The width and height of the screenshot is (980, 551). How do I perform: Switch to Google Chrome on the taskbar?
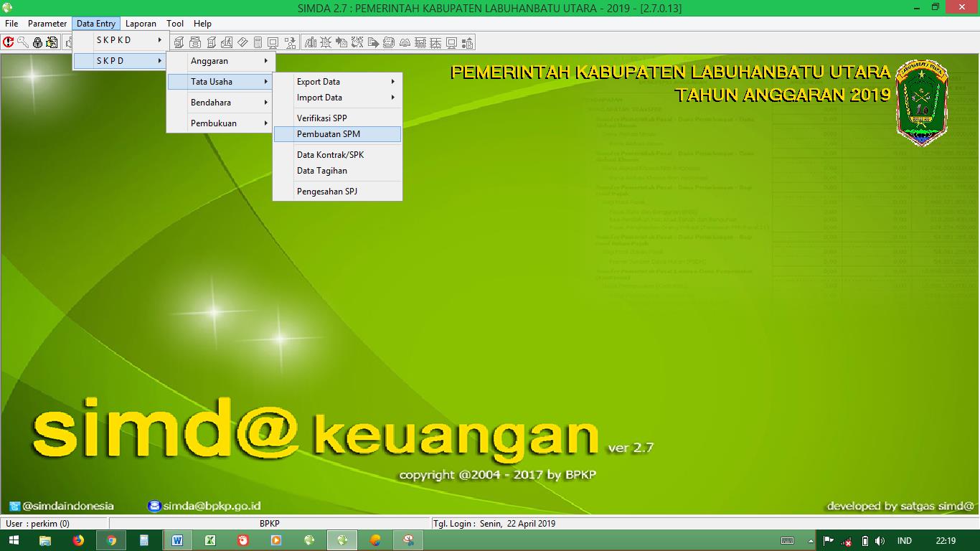[x=111, y=540]
